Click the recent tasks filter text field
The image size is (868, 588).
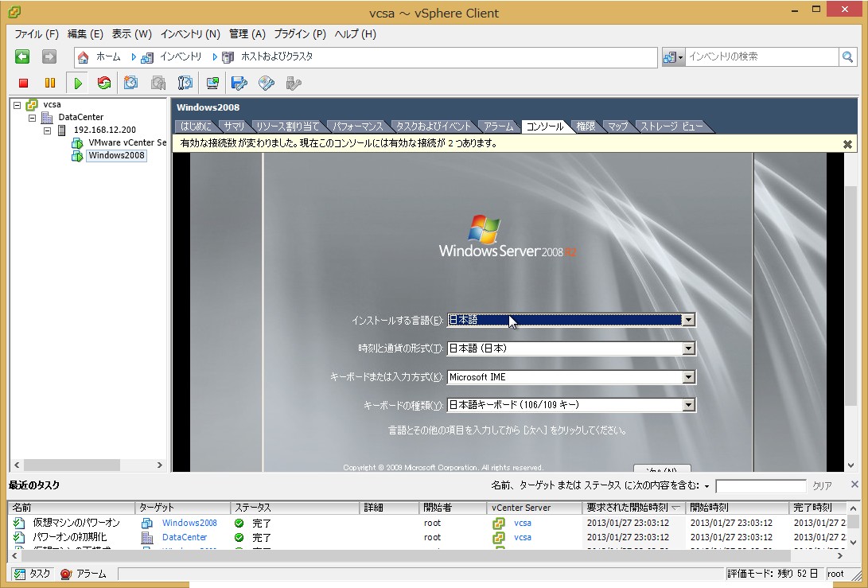coord(761,487)
